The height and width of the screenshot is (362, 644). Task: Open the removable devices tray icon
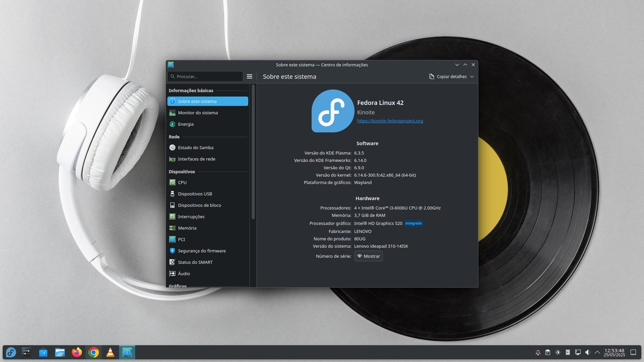568,352
